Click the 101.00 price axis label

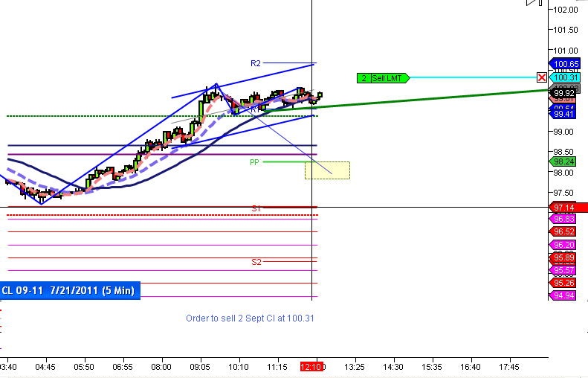[x=566, y=51]
